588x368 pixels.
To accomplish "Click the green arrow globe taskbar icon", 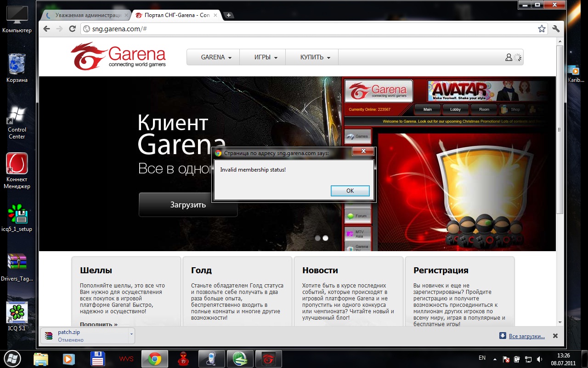I will [x=240, y=359].
